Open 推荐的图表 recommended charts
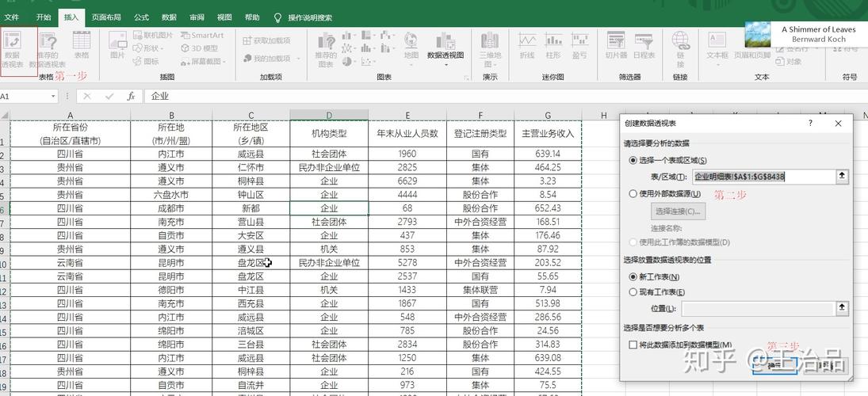The height and width of the screenshot is (396, 868). tap(326, 50)
